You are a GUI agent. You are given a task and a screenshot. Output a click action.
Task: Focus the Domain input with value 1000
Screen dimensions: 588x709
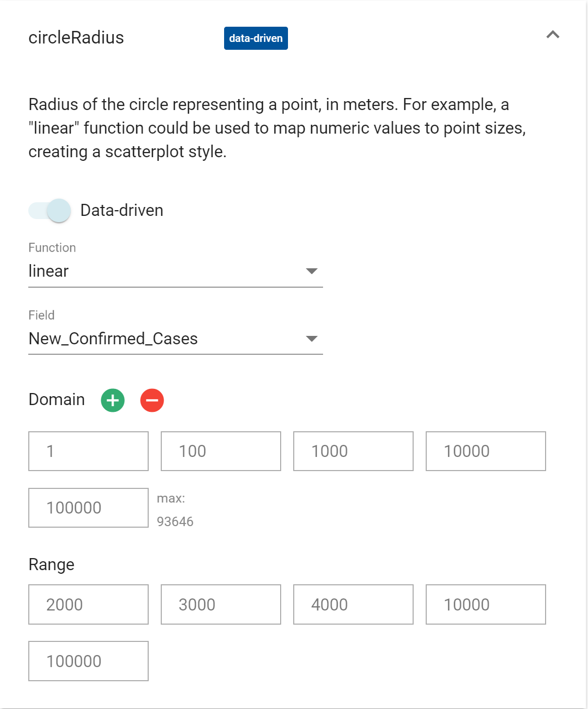[x=353, y=451]
